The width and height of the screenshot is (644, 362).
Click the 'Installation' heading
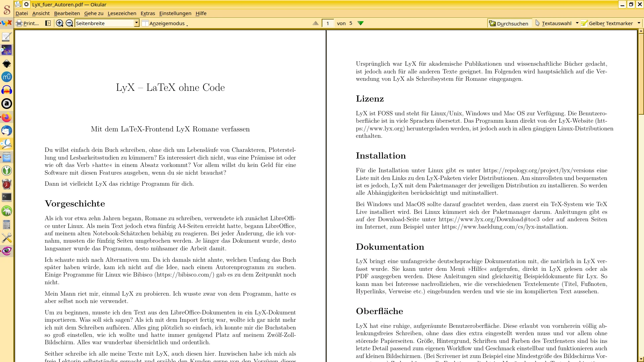tap(381, 156)
